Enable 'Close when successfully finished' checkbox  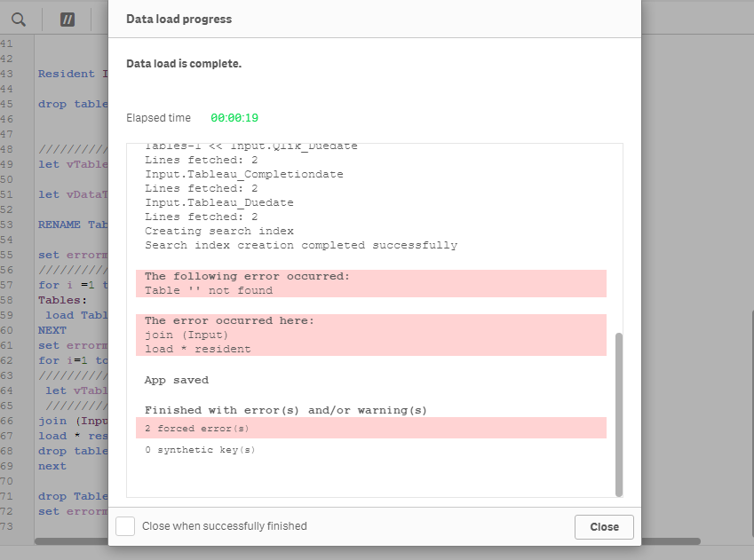point(124,525)
